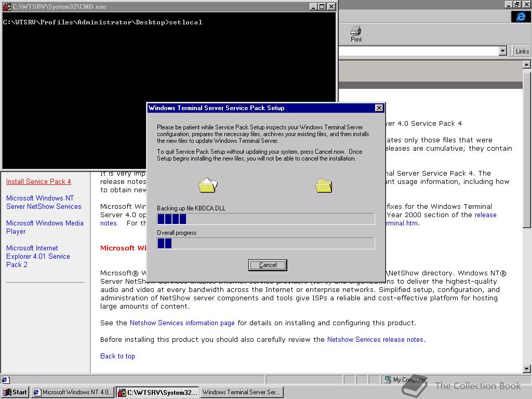This screenshot has width=532, height=399.
Task: Click the Back to top link
Action: (117, 356)
